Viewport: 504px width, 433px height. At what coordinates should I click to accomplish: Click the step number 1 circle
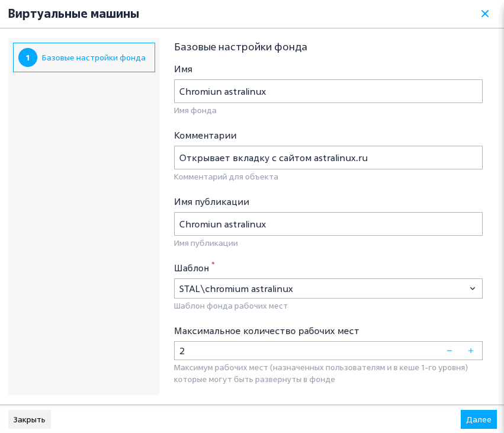(28, 57)
